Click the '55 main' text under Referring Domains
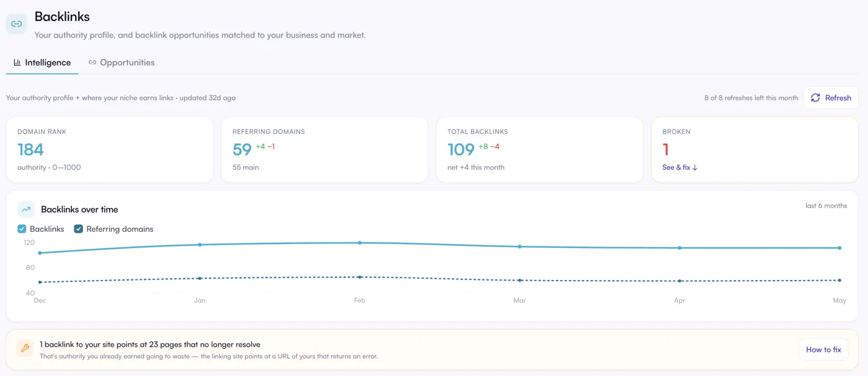868x376 pixels. pyautogui.click(x=246, y=167)
